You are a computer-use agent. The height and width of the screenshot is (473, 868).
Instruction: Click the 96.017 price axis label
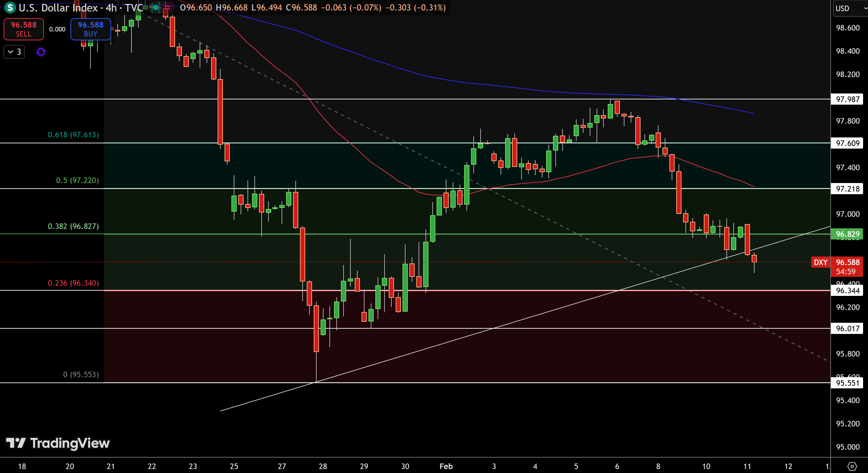(847, 328)
